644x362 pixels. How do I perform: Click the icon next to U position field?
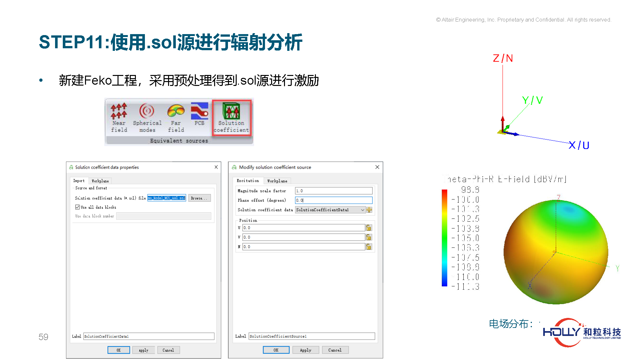click(x=369, y=228)
